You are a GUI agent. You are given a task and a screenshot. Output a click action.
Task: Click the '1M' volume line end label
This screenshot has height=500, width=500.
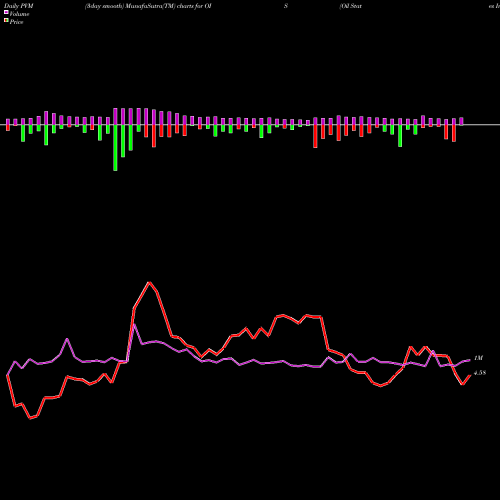478,358
